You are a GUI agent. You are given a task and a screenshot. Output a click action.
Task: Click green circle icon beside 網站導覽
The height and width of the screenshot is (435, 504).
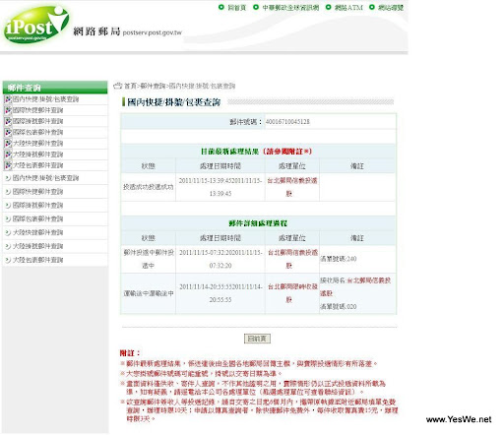pyautogui.click(x=372, y=7)
